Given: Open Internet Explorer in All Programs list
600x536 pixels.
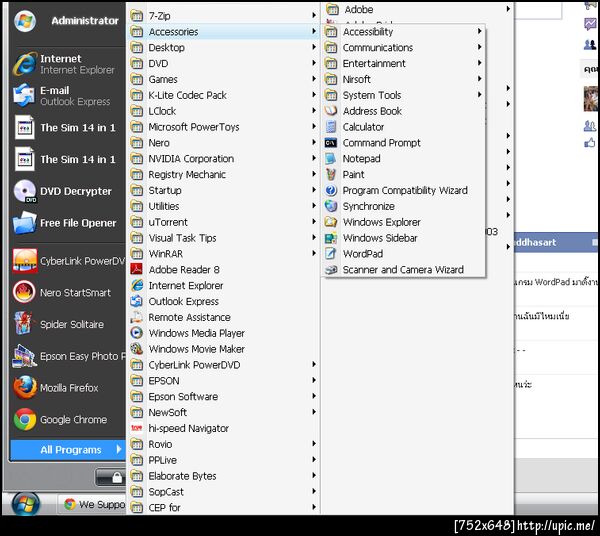Looking at the screenshot, I should pyautogui.click(x=223, y=285).
